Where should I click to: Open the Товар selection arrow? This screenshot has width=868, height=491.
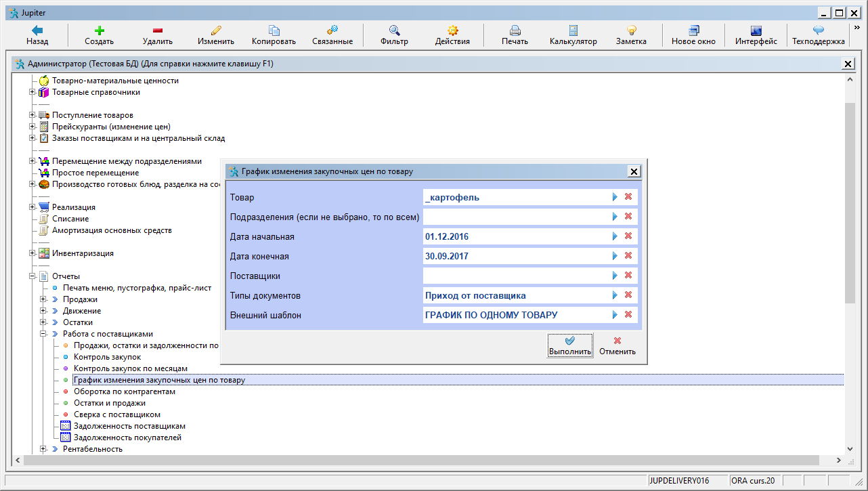pos(615,197)
